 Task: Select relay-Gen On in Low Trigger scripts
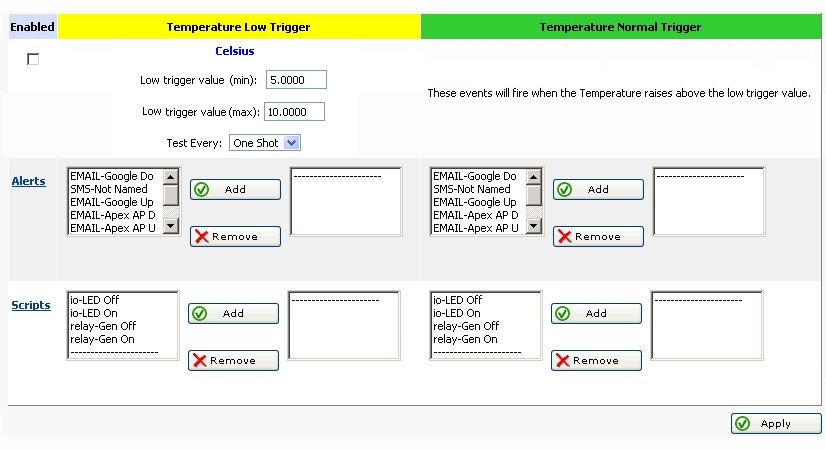(100, 339)
